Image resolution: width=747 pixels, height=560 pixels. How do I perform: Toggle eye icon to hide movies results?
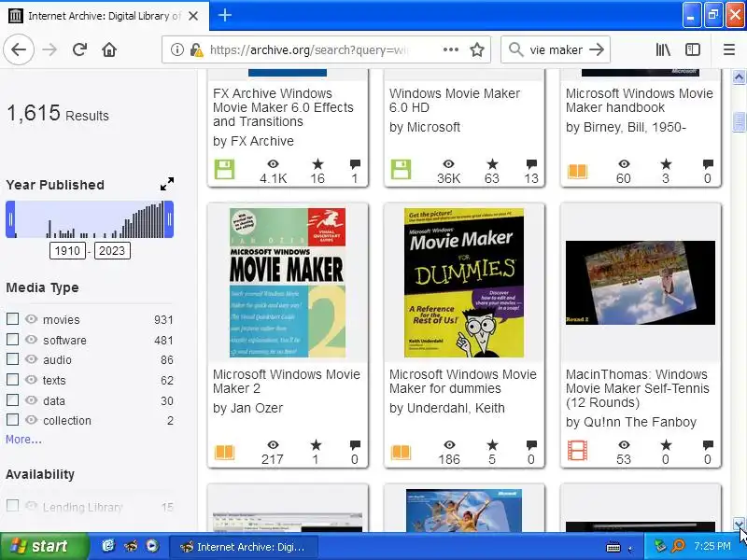[x=31, y=319]
